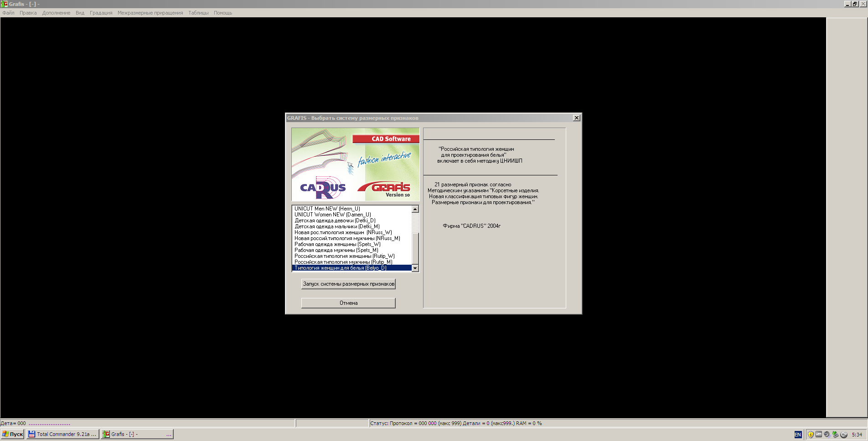Click the Отмена button
Viewport: 868px width, 441px height.
point(348,303)
